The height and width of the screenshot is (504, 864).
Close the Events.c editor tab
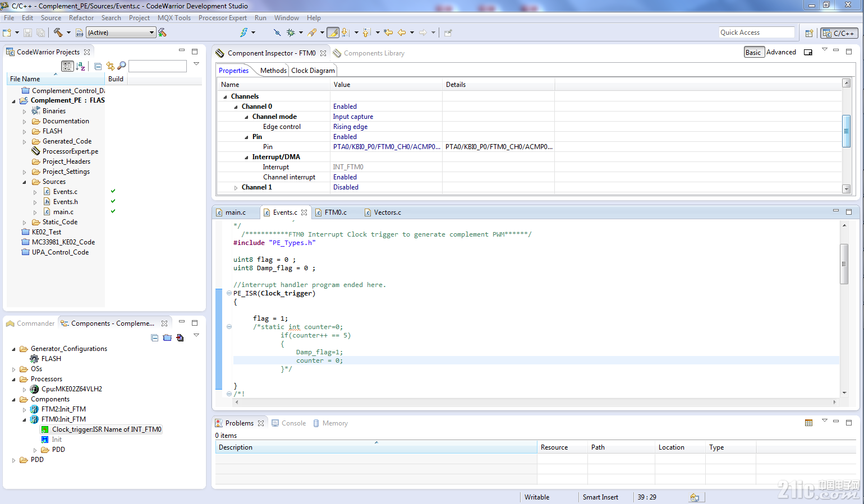click(x=304, y=212)
